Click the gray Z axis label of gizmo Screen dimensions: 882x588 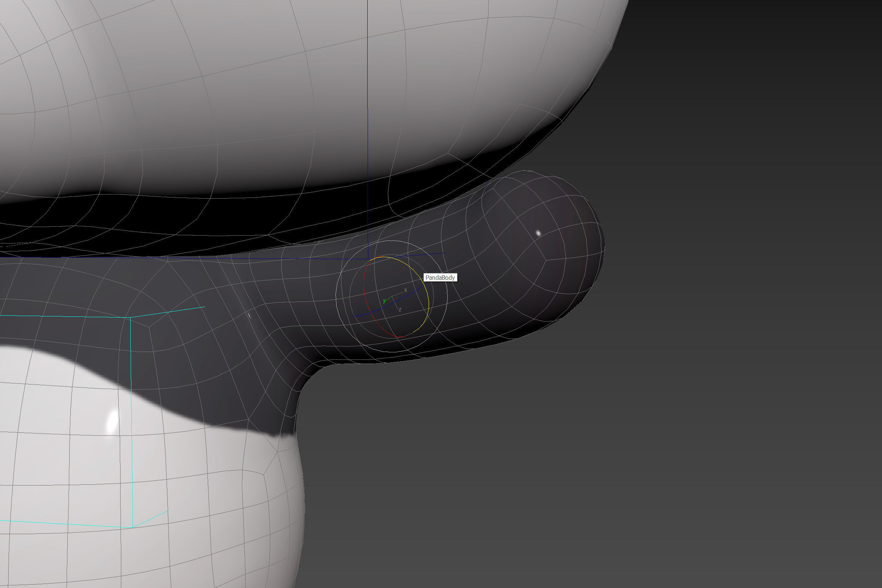[400, 309]
